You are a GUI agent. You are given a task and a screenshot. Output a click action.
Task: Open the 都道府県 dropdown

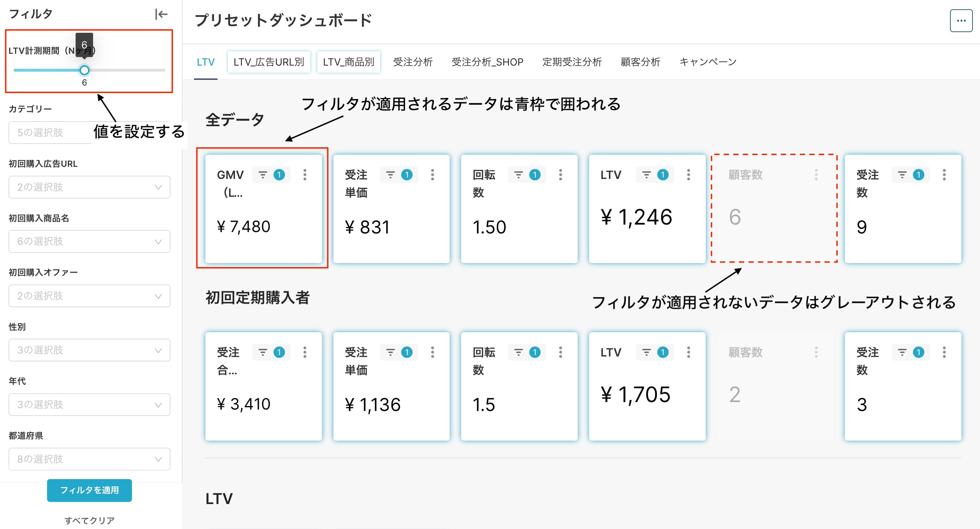click(90, 459)
